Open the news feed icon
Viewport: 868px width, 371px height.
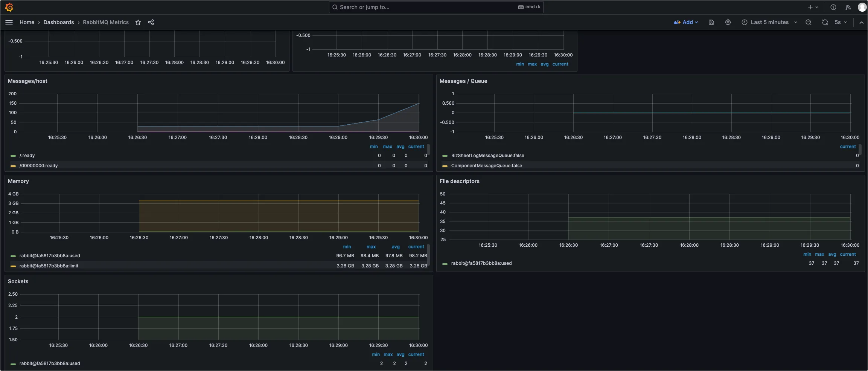coord(848,7)
